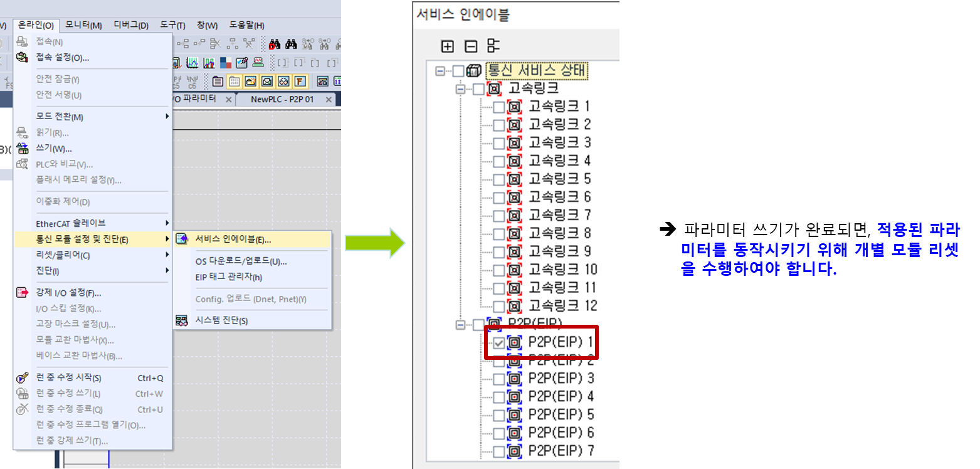The image size is (980, 469).
Task: Click the highlighted glasses view icon
Action: point(283,81)
